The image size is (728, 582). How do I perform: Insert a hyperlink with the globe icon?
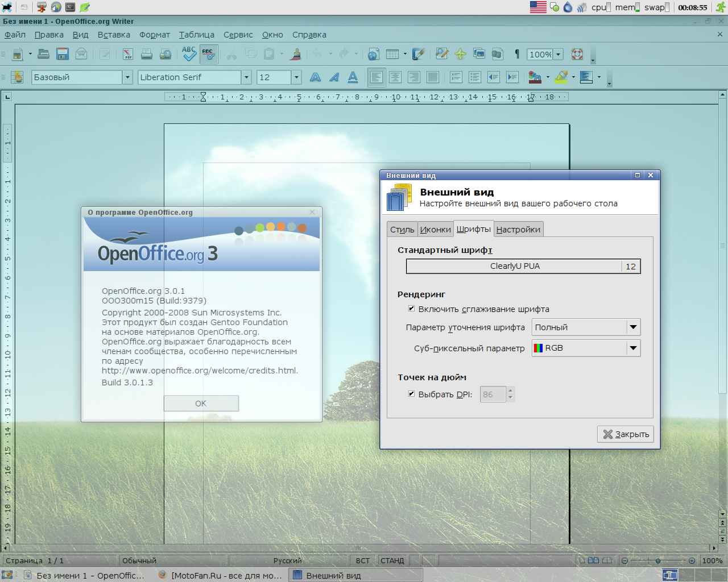point(374,54)
